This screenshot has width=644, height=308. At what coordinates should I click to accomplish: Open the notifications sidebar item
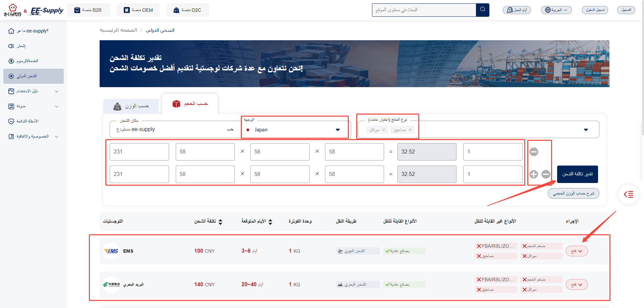(34, 46)
